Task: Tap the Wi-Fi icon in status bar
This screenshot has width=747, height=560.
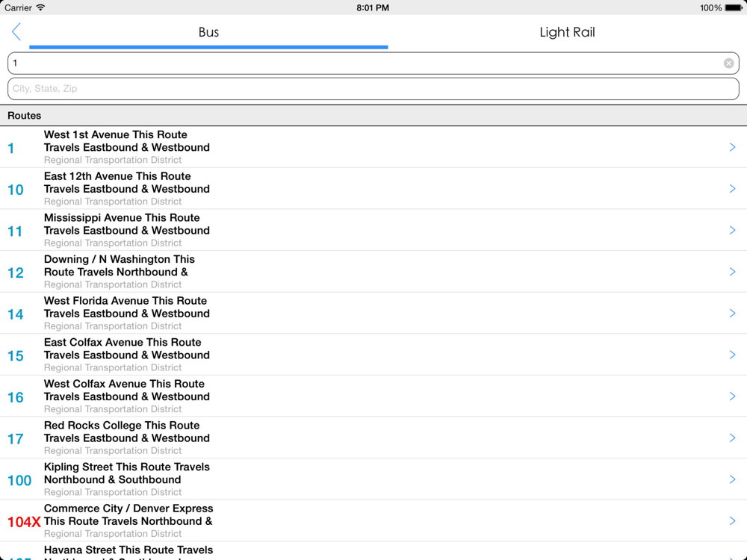Action: 40,7
